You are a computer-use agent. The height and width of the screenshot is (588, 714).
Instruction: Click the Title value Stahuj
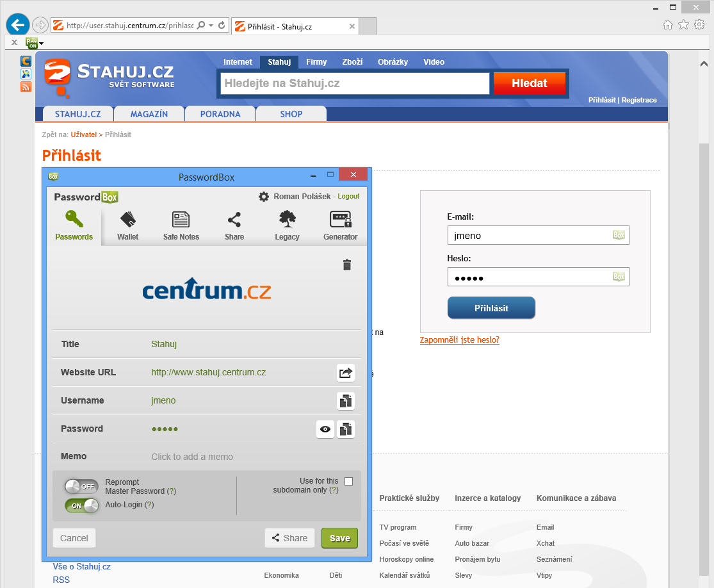[x=164, y=345]
